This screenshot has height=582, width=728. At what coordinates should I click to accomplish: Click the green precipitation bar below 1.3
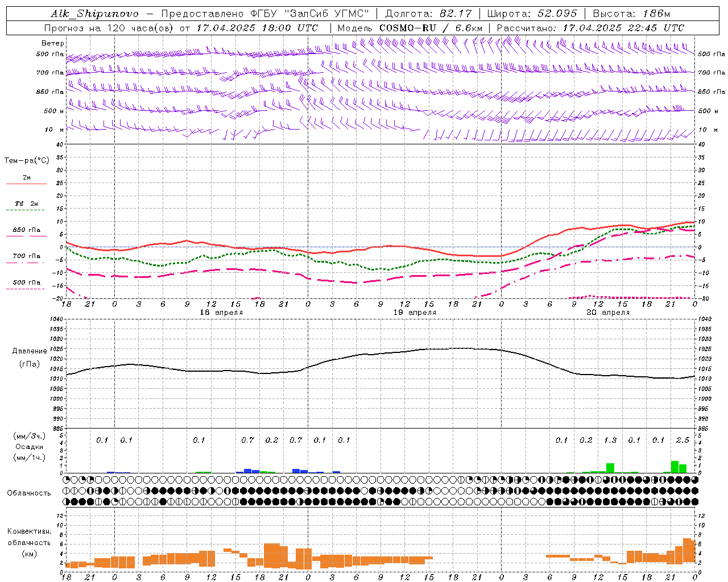[x=610, y=468]
